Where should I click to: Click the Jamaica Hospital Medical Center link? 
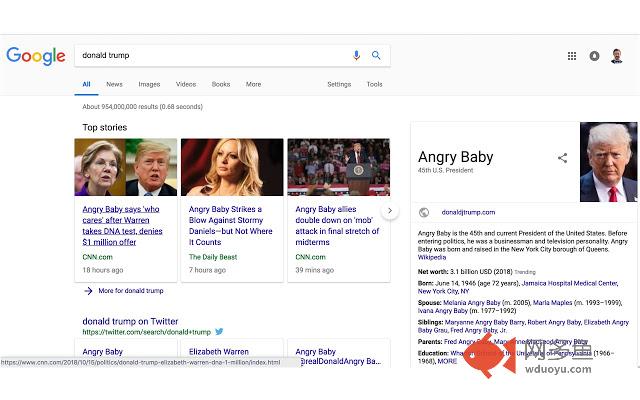[x=570, y=283]
